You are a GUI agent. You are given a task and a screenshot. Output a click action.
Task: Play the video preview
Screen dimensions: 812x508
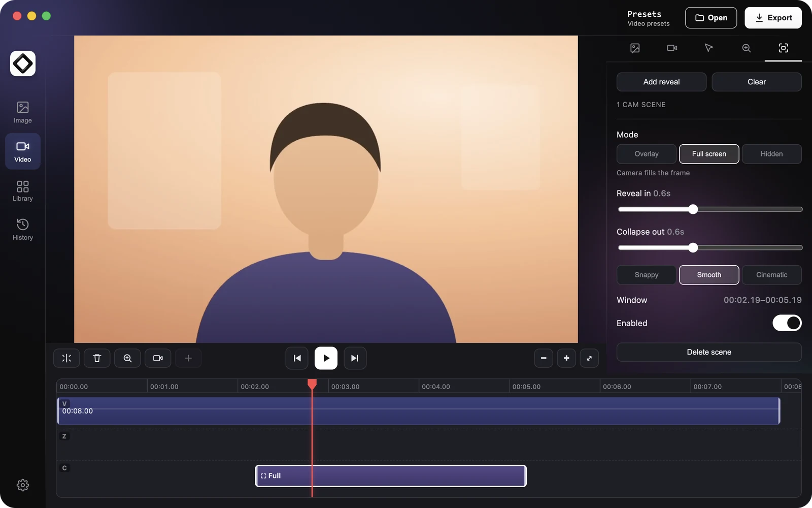326,358
